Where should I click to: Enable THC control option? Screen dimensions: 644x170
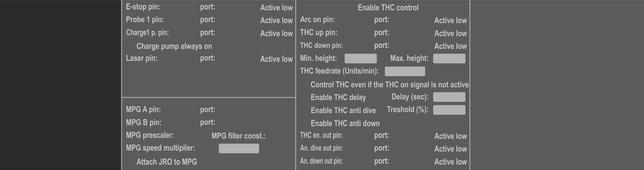pyautogui.click(x=388, y=8)
